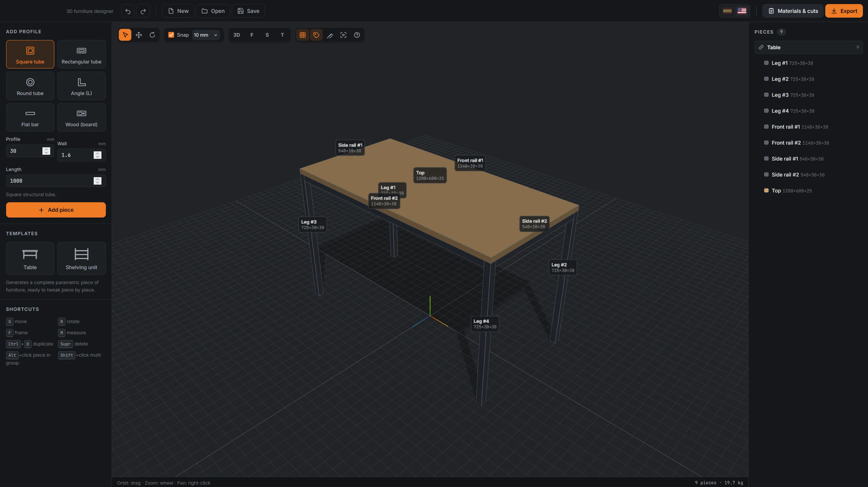Click the redo arrow icon
Screen dimensions: 868x487
[143, 11]
